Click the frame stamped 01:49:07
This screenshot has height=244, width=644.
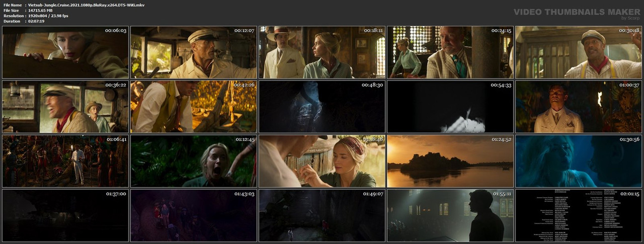[x=322, y=215]
